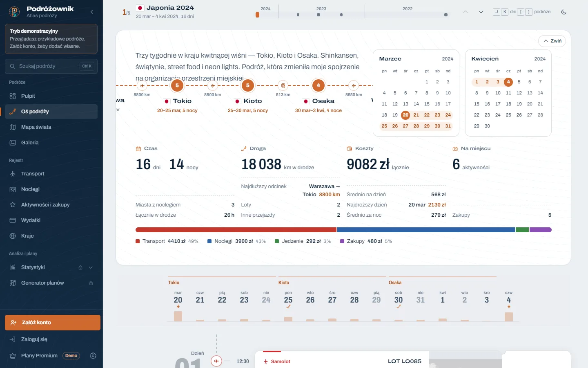Toggle dark mode with the moon icon
The image size is (588, 368).
pyautogui.click(x=564, y=12)
